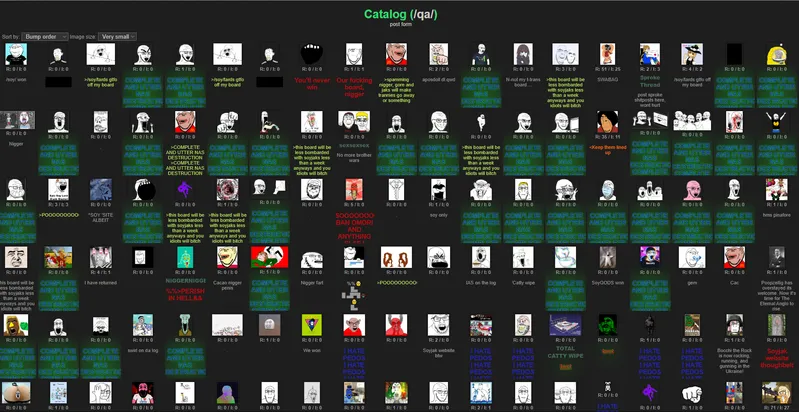The height and width of the screenshot is (412, 799).
Task: Open the 'Cac' thread thumbnail
Action: 735,257
